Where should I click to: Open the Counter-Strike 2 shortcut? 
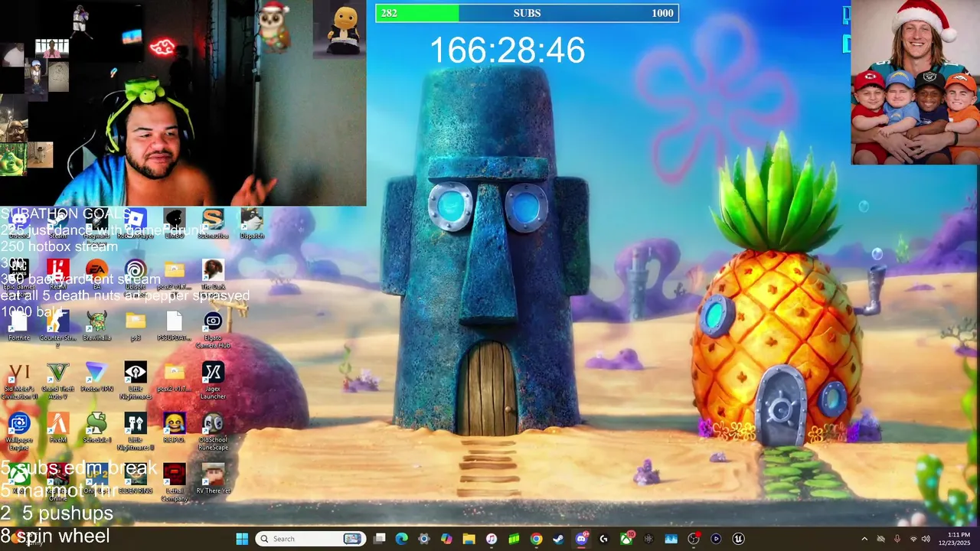click(x=57, y=328)
